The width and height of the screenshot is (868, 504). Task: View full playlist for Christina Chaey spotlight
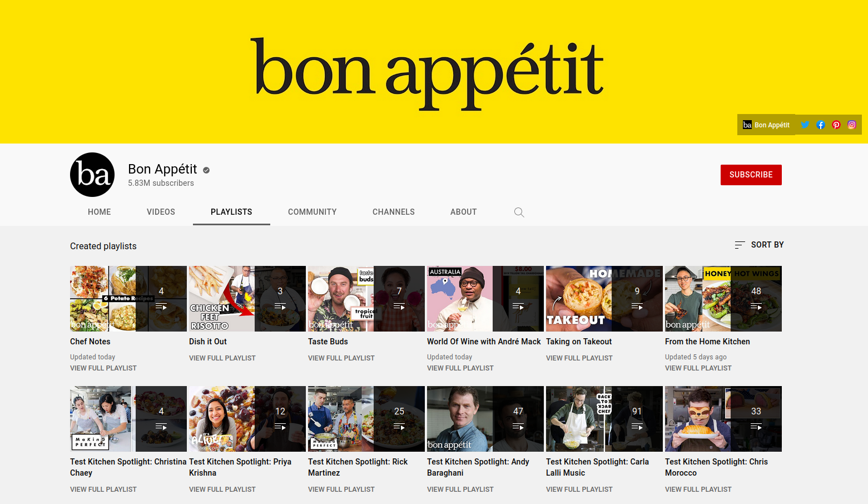pos(103,490)
